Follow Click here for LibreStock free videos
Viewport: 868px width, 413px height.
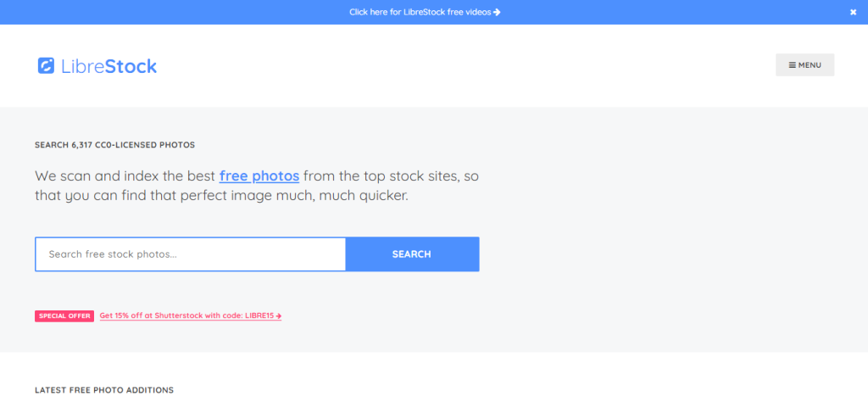425,12
